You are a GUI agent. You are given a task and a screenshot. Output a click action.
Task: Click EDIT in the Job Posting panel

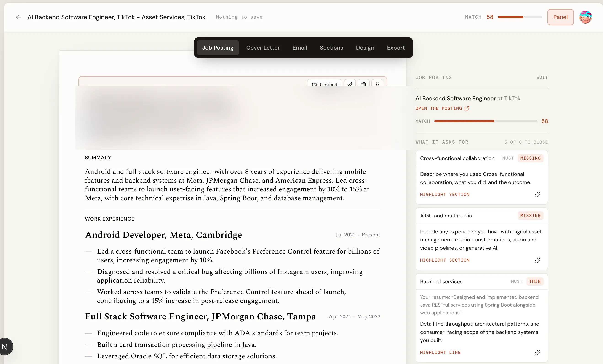tap(542, 78)
